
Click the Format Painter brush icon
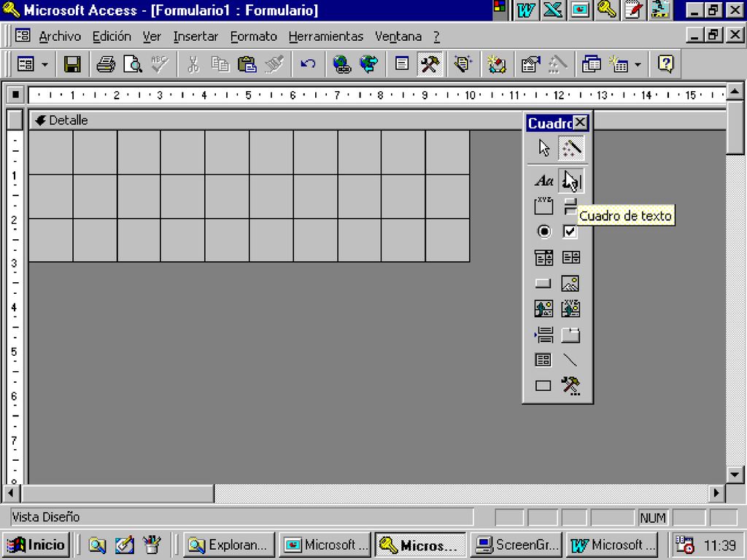click(x=274, y=64)
